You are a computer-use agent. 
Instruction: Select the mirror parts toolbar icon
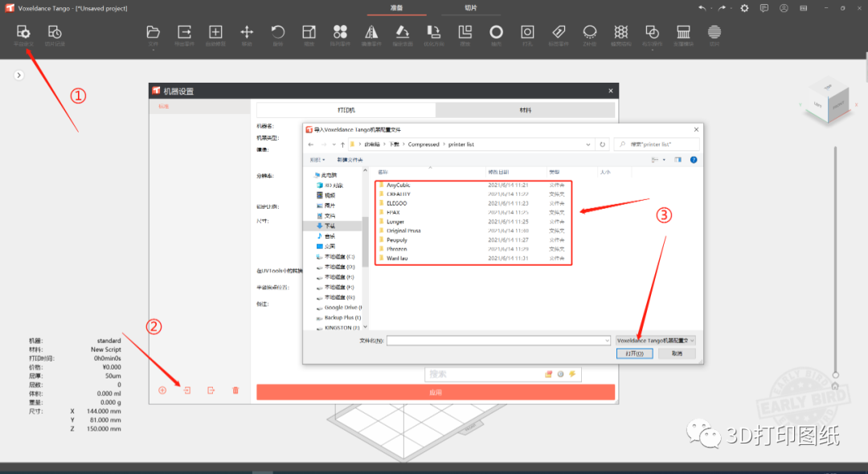click(371, 32)
